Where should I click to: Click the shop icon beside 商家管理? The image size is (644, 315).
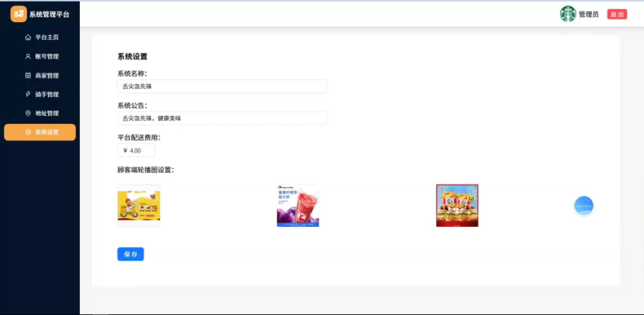click(28, 76)
